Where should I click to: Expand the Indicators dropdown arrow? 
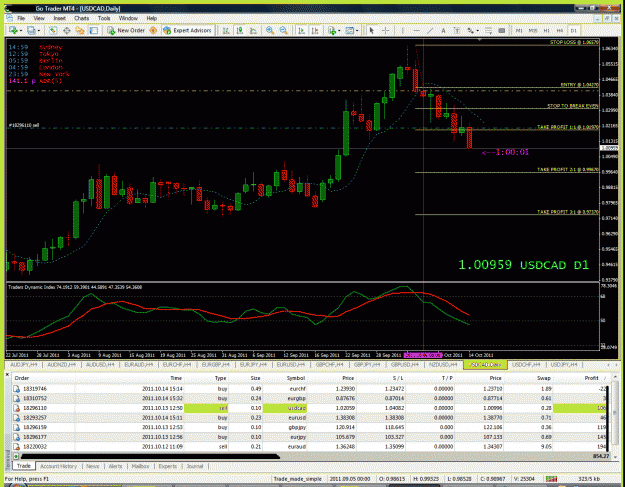[339, 31]
